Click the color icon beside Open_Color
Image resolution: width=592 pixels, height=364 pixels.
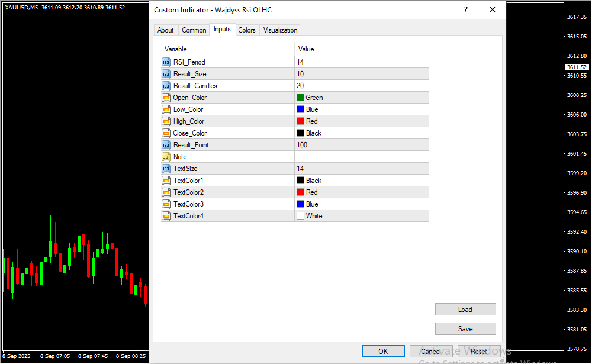[x=166, y=98]
